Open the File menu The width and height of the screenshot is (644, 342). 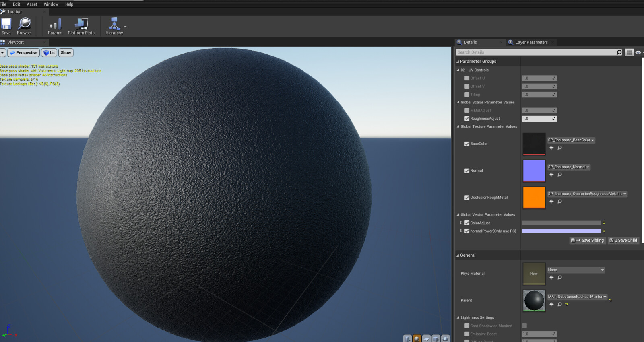(x=3, y=4)
